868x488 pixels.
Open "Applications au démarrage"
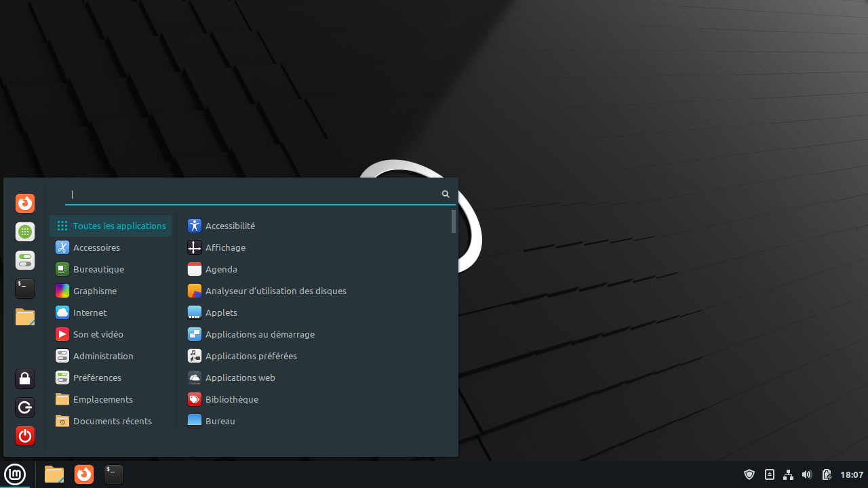[260, 334]
